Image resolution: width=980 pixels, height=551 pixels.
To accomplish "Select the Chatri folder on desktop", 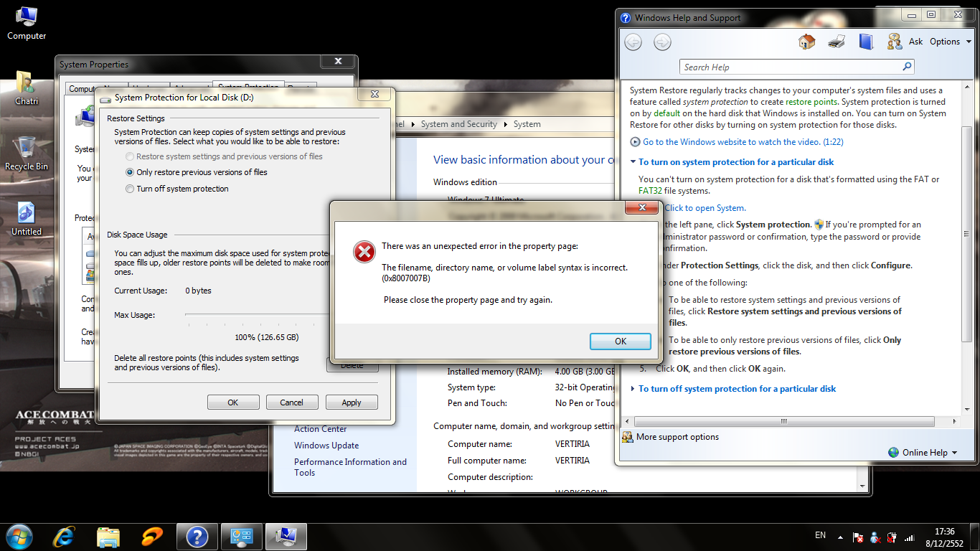I will point(27,89).
